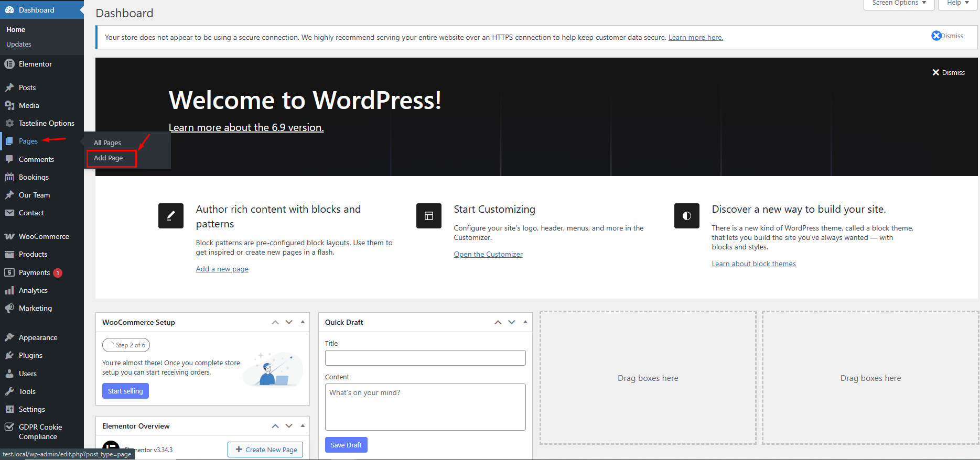The image size is (980, 460).
Task: Move Quick Draft widget down with chevron
Action: pos(512,322)
